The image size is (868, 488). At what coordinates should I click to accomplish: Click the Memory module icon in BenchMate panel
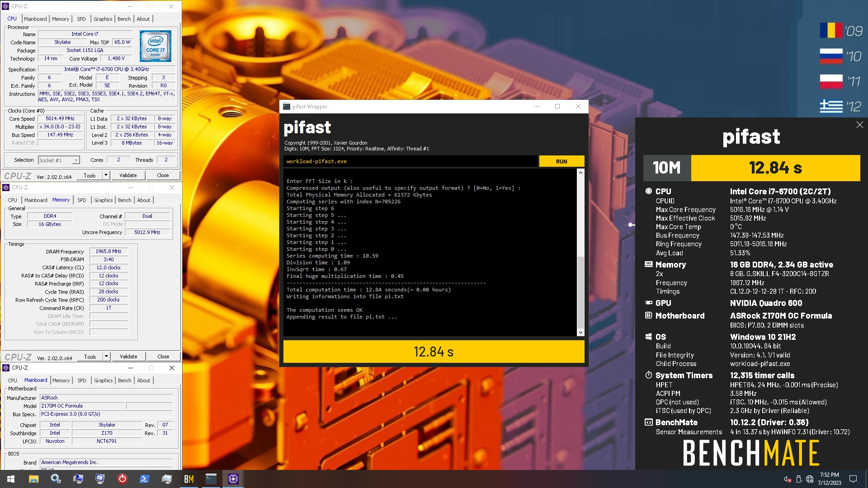648,264
